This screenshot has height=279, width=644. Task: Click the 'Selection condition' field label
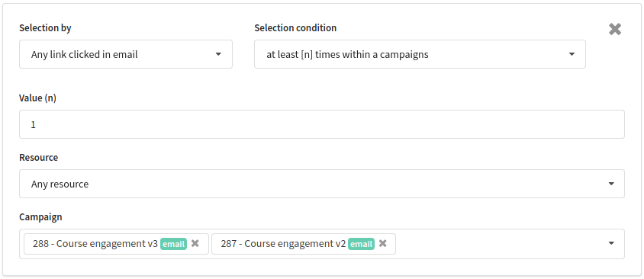295,28
